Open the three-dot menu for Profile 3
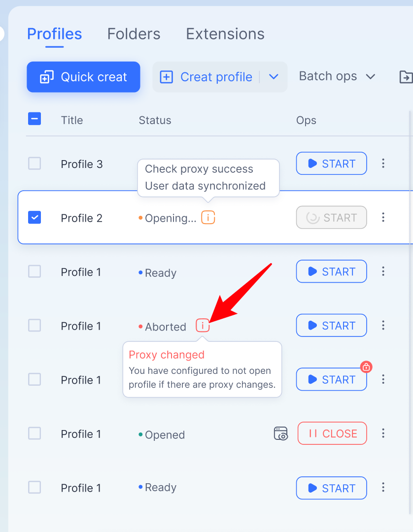This screenshot has width=413, height=532. [383, 163]
